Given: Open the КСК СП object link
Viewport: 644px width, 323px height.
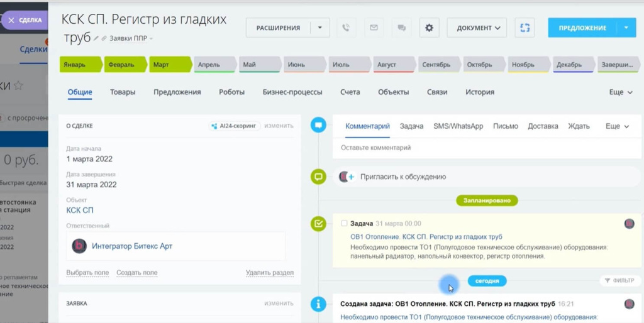Looking at the screenshot, I should point(80,211).
